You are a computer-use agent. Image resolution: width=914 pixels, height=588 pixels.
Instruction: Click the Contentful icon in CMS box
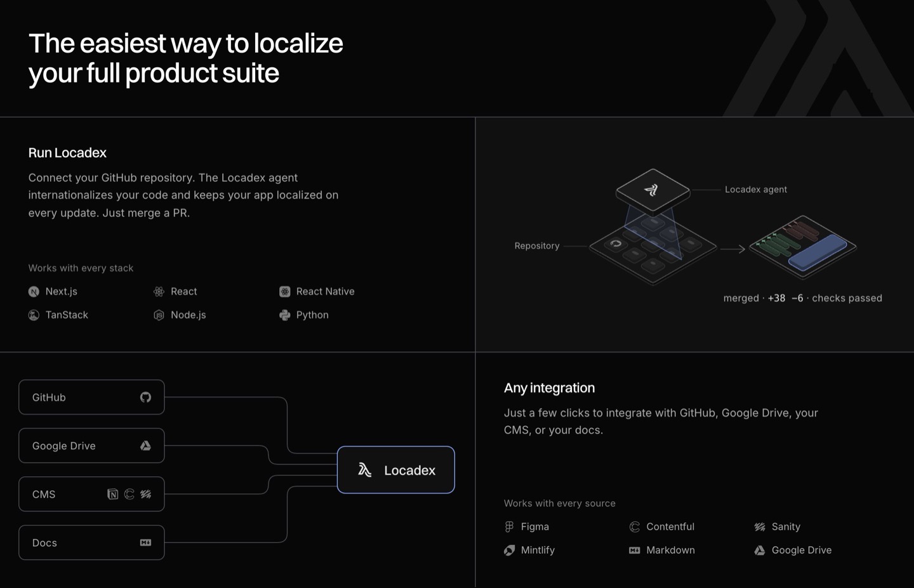129,494
